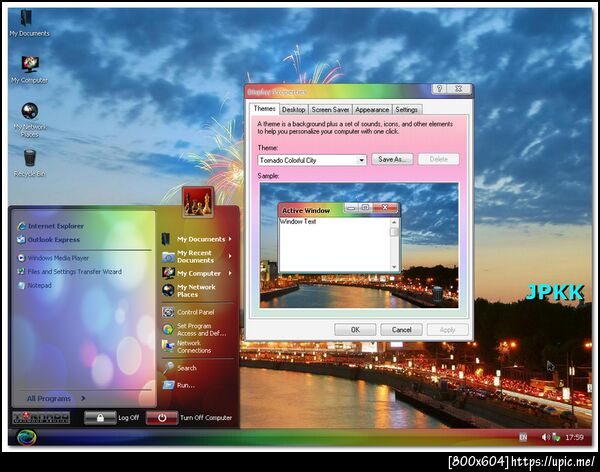The height and width of the screenshot is (472, 600).
Task: Expand My Recent Documents submenu arrow
Action: coord(230,256)
